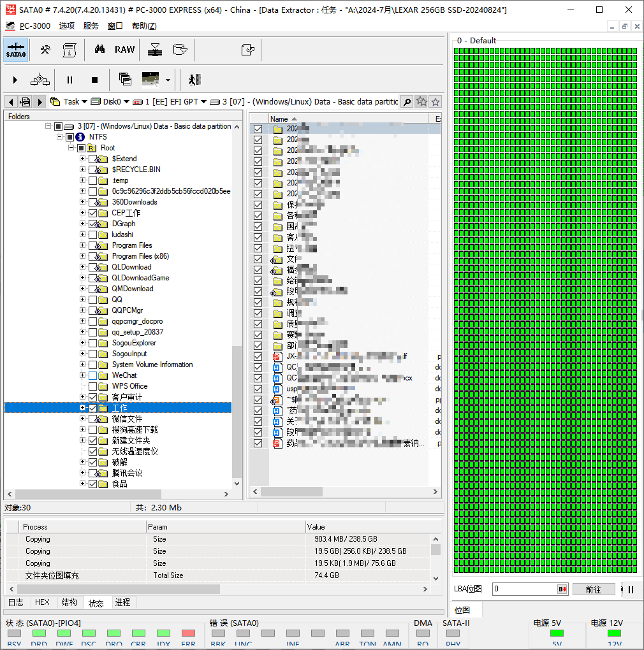Sort list by Name column header

point(279,119)
